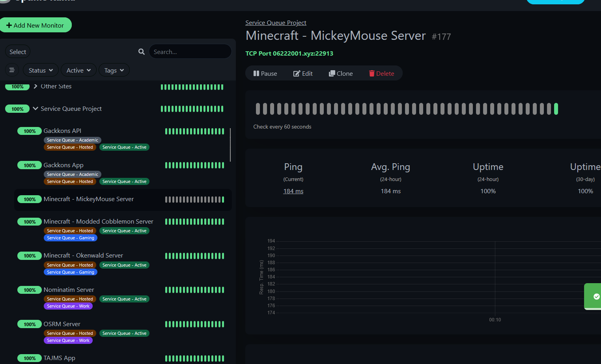
Task: Click the Active tag under Gackkons API
Action: 124,147
